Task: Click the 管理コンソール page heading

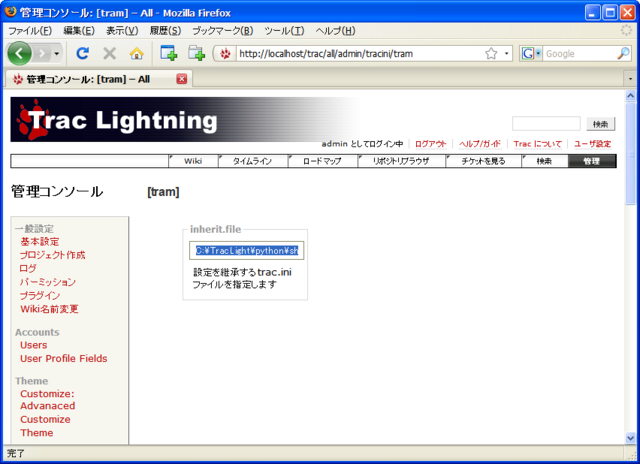Action: coord(57,191)
